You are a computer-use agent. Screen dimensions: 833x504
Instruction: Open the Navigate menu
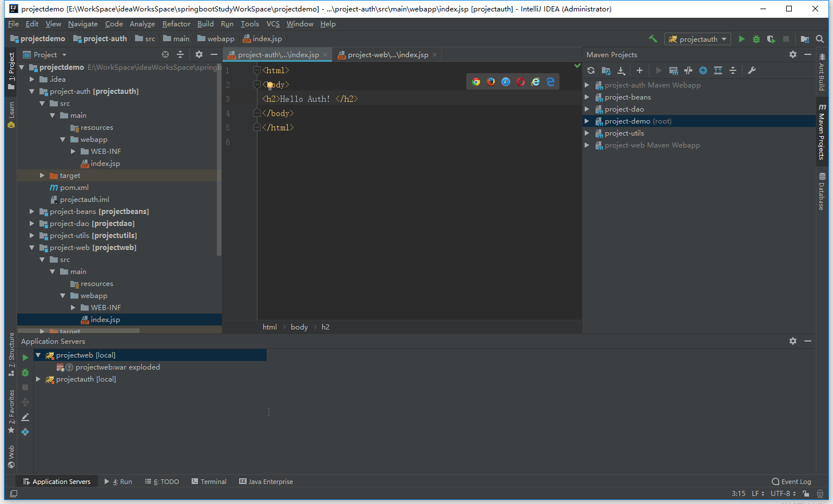tap(83, 24)
